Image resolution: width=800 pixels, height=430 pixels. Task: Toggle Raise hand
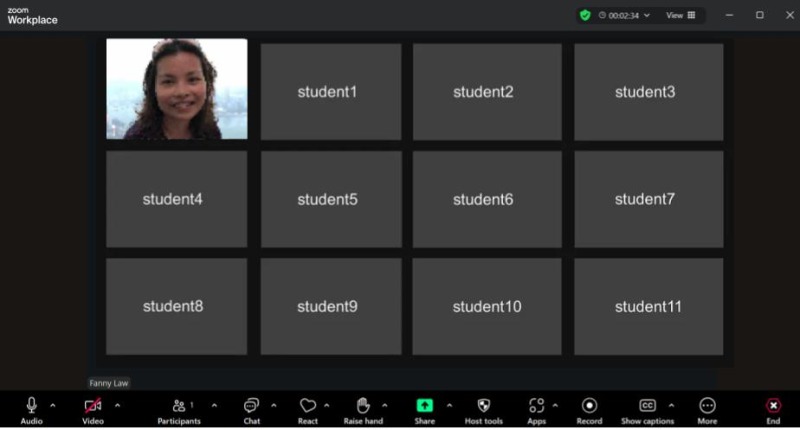click(364, 406)
